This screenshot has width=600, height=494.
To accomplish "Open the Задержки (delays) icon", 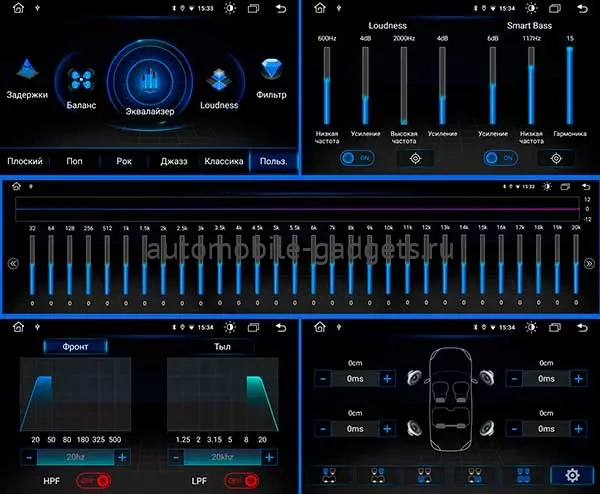I will (27, 72).
